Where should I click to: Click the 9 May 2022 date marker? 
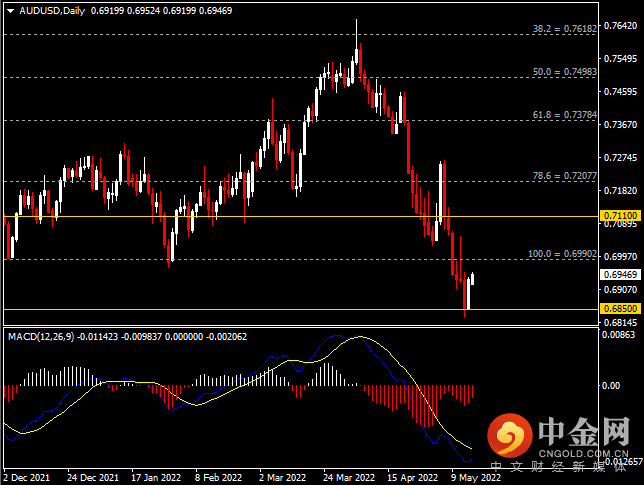pos(475,477)
